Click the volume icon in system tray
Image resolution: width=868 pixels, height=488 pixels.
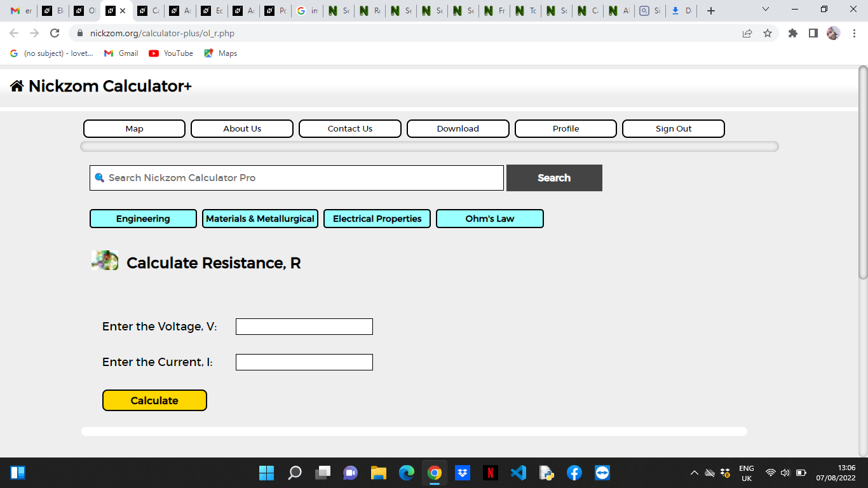tap(785, 473)
